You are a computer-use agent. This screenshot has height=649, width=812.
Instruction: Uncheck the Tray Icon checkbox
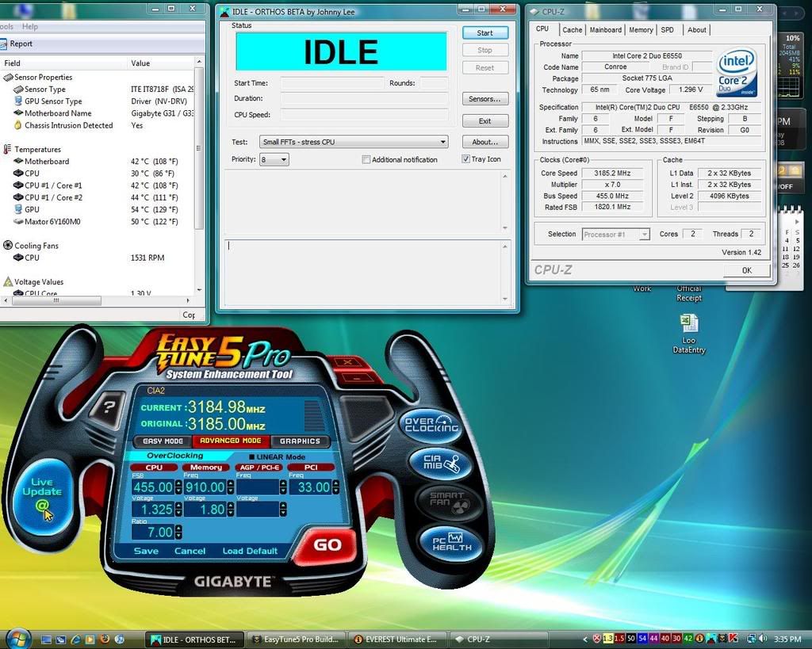(466, 159)
